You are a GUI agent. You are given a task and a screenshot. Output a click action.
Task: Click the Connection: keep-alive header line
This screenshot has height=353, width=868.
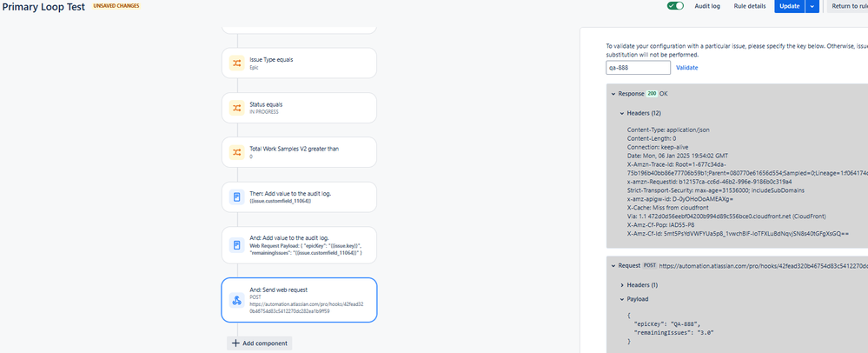658,147
